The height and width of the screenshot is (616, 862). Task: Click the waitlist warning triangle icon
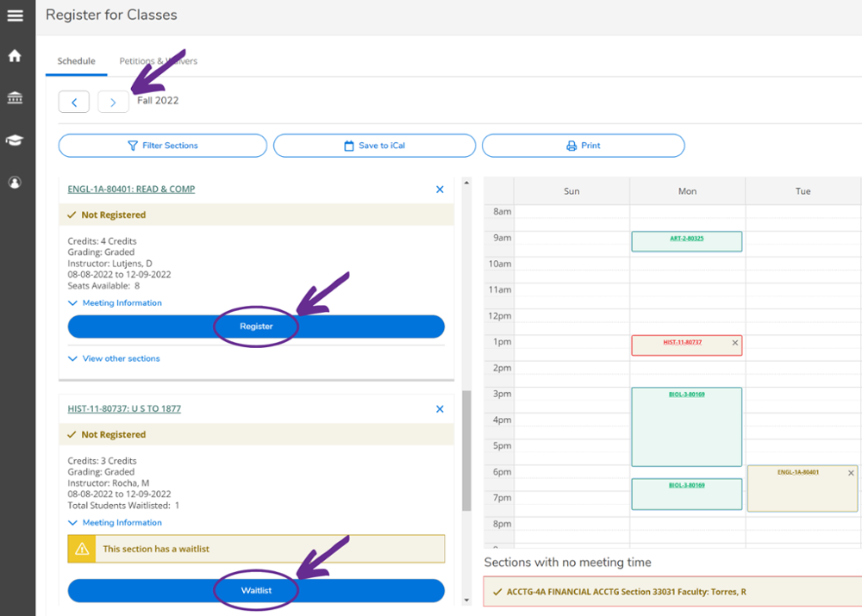click(x=82, y=549)
